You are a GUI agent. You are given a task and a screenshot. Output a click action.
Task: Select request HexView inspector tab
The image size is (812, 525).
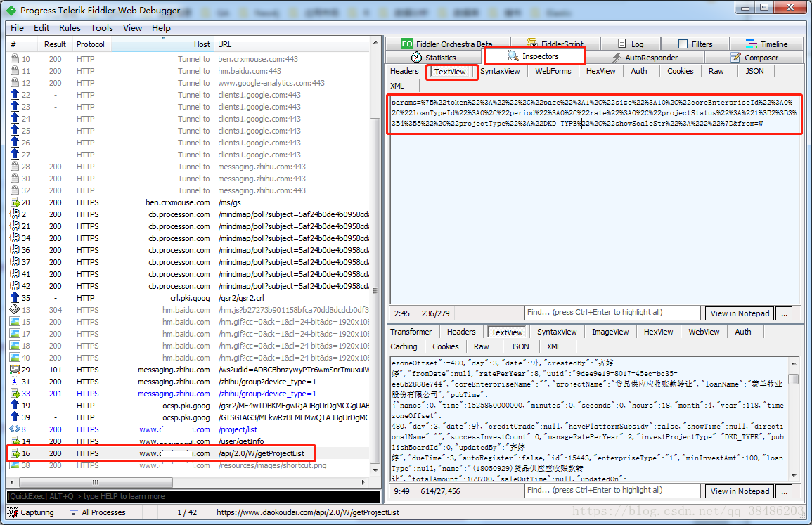point(600,71)
